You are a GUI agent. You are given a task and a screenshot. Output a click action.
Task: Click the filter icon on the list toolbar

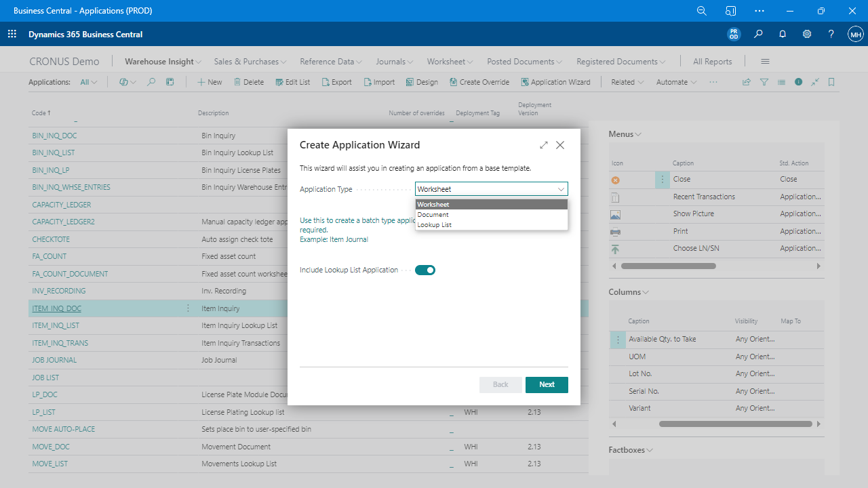764,81
